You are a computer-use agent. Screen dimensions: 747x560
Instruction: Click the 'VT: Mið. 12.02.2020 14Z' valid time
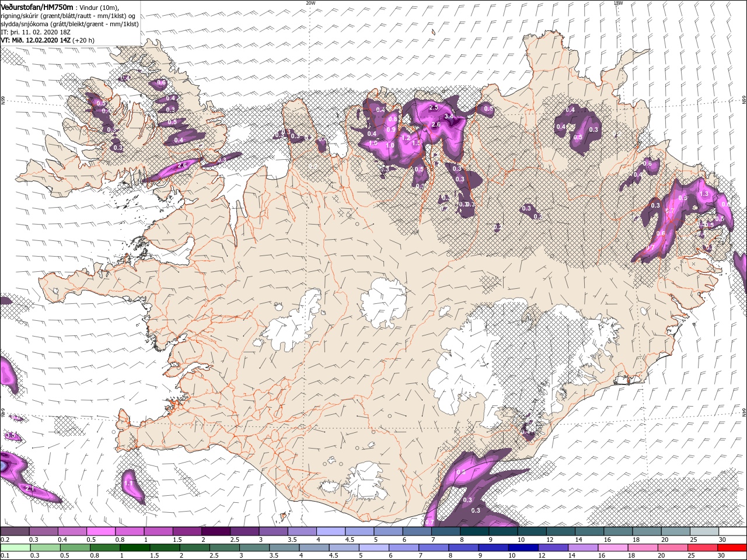coord(36,40)
